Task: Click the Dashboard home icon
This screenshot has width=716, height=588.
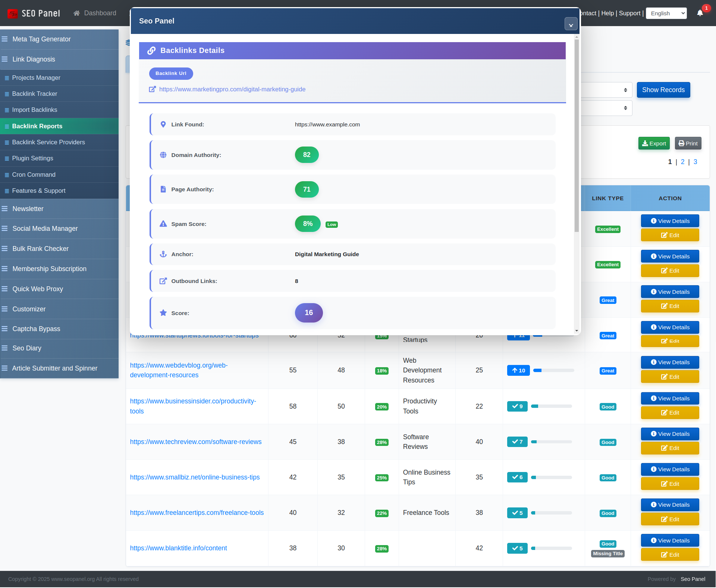Action: point(76,13)
